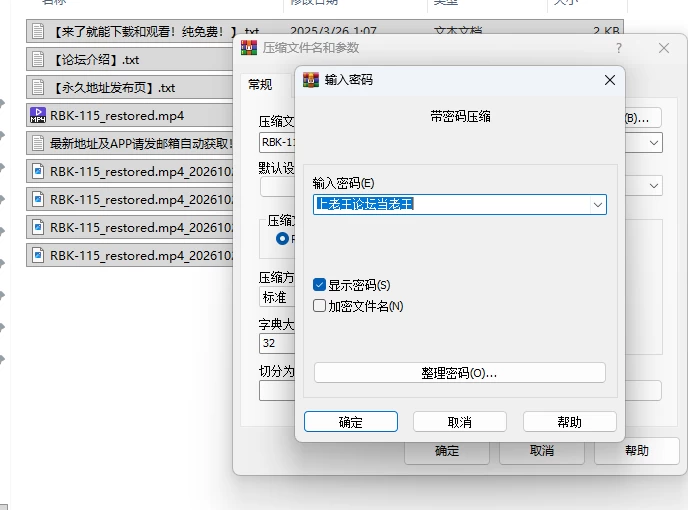The width and height of the screenshot is (688, 510).
Task: Select the 【永久地址发布页】.txt file name
Action: [x=113, y=88]
